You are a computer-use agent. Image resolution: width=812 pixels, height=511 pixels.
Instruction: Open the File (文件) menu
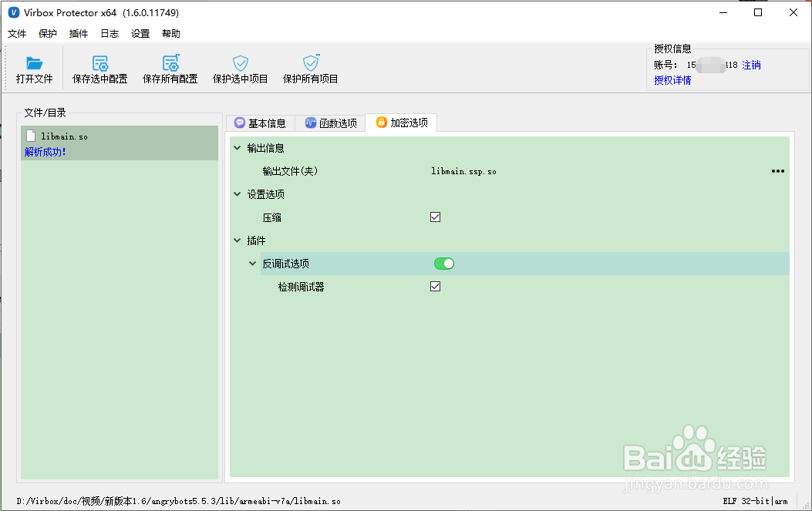(x=17, y=34)
